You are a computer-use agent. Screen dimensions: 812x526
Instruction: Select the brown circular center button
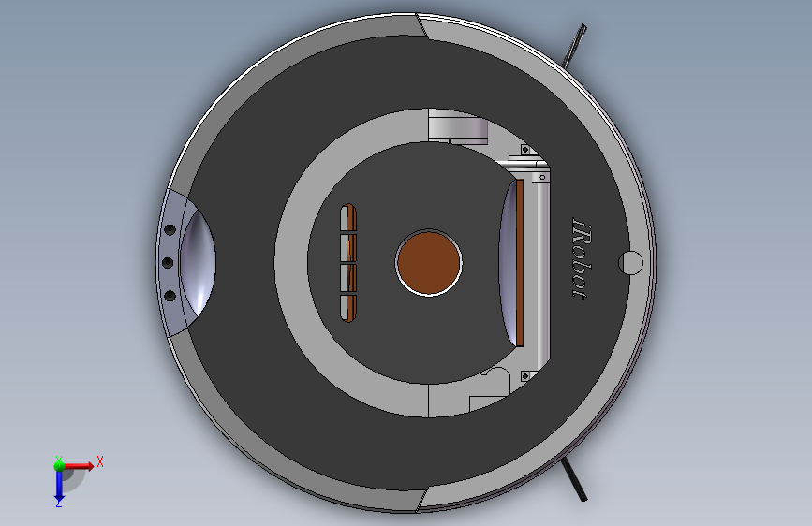[x=429, y=262]
